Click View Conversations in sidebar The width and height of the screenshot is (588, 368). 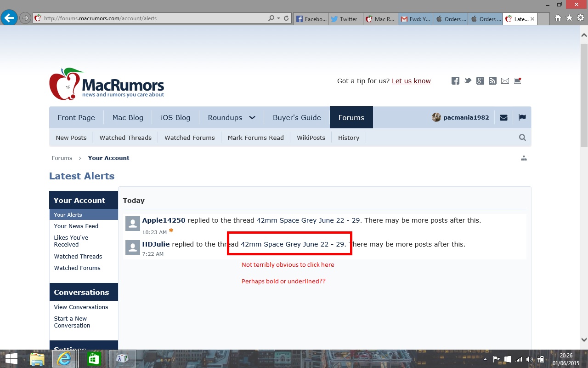[81, 307]
